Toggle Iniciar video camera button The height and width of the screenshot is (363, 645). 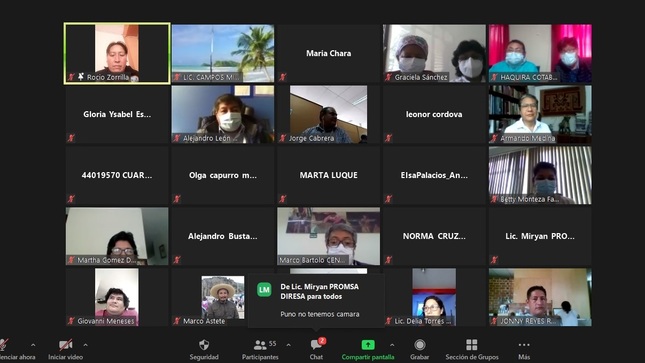tap(65, 344)
